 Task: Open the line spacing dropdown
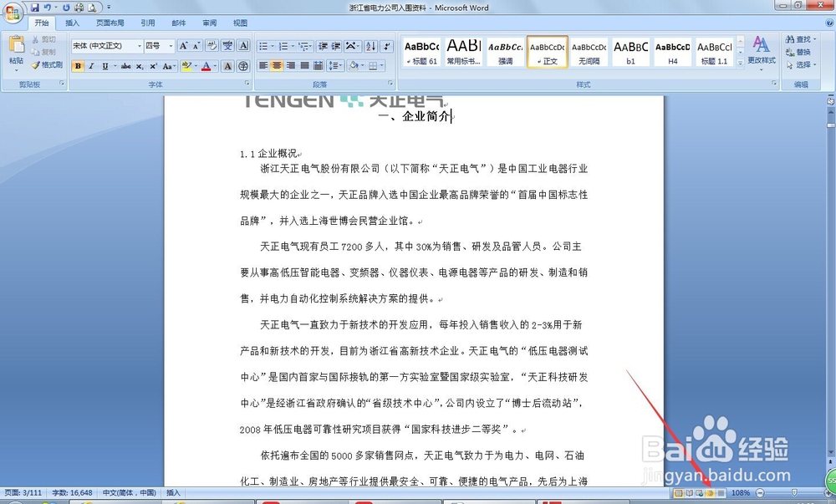pos(335,65)
